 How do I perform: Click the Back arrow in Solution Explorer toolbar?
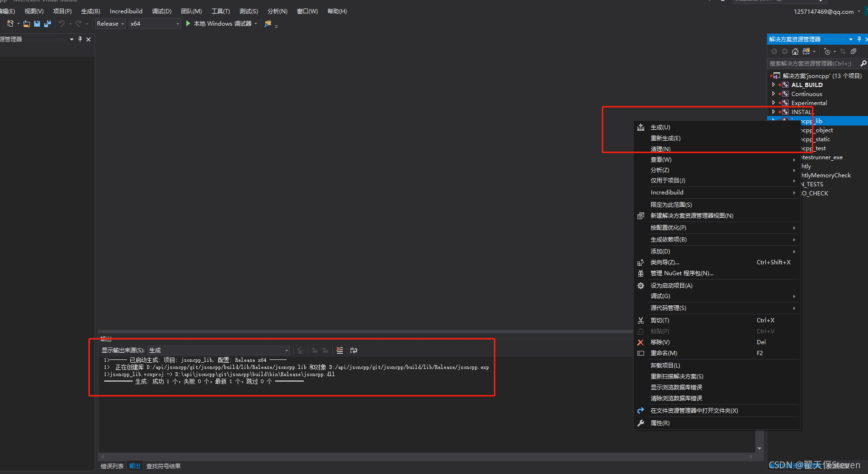coord(774,51)
